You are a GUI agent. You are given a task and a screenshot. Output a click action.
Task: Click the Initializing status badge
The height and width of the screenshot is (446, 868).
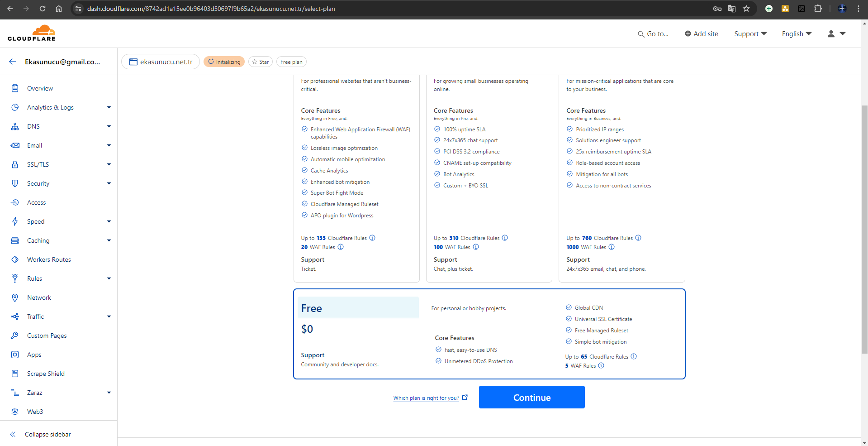pyautogui.click(x=224, y=62)
